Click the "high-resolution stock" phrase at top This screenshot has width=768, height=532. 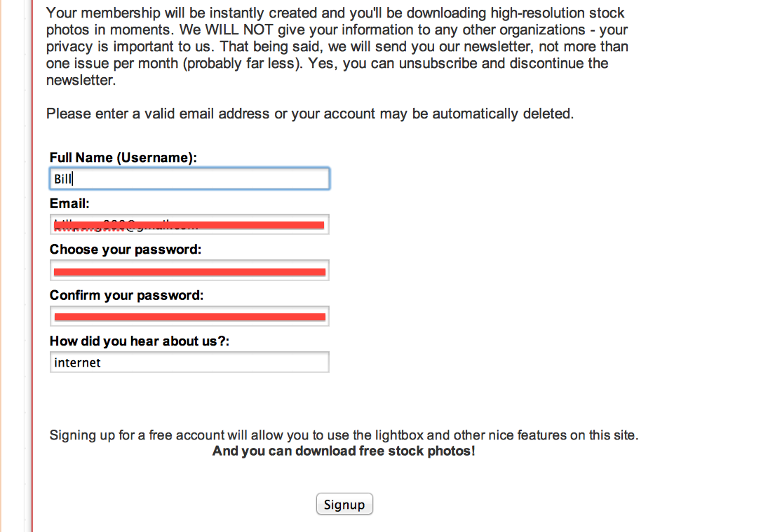click(558, 13)
